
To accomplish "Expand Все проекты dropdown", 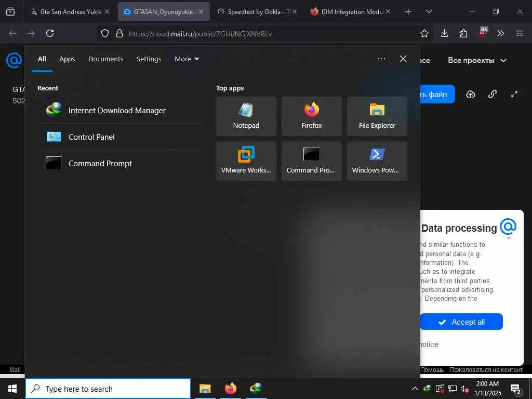I will click(477, 60).
